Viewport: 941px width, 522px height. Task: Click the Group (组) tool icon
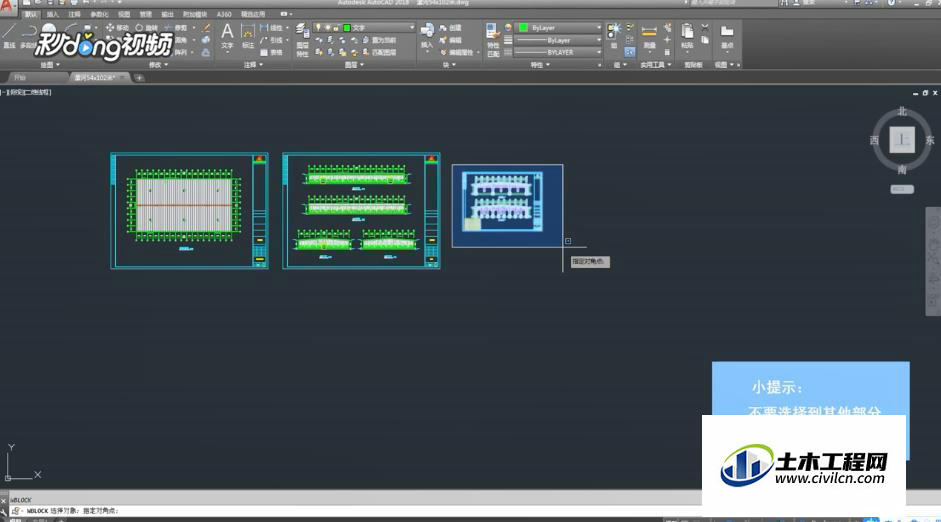[x=614, y=31]
